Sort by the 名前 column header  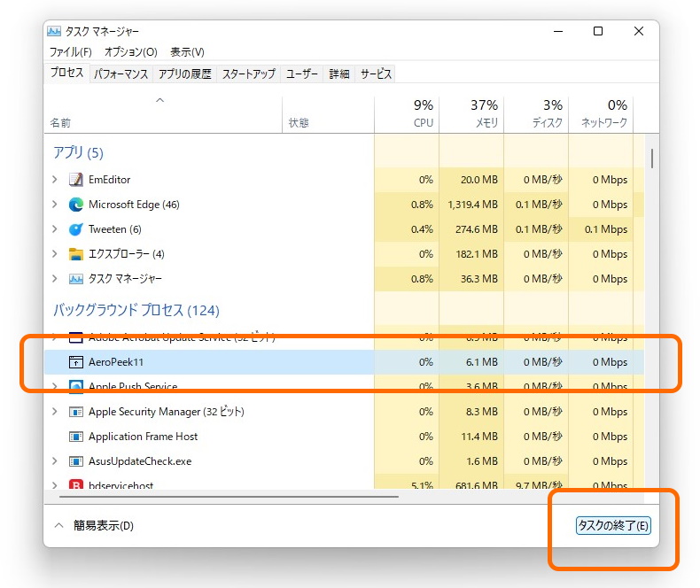(x=163, y=114)
